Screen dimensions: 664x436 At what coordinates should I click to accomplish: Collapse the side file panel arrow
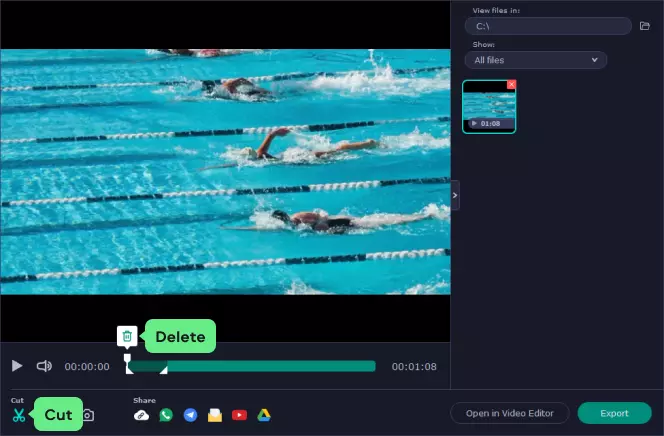pos(455,195)
